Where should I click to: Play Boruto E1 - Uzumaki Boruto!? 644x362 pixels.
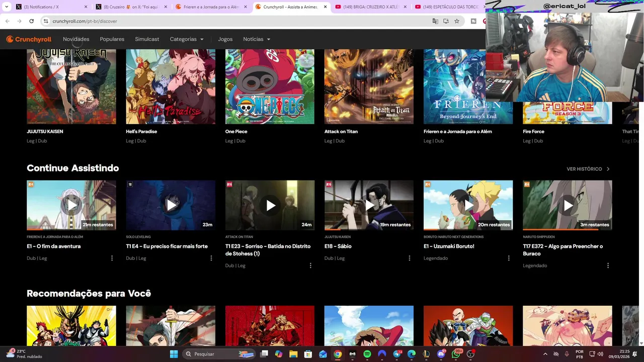(x=468, y=205)
